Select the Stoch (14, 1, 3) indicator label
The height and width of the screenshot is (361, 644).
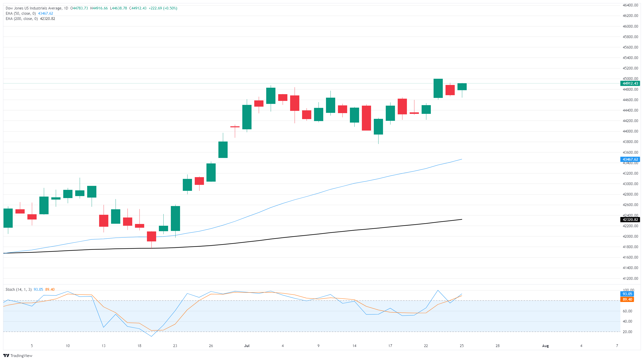[x=18, y=289]
